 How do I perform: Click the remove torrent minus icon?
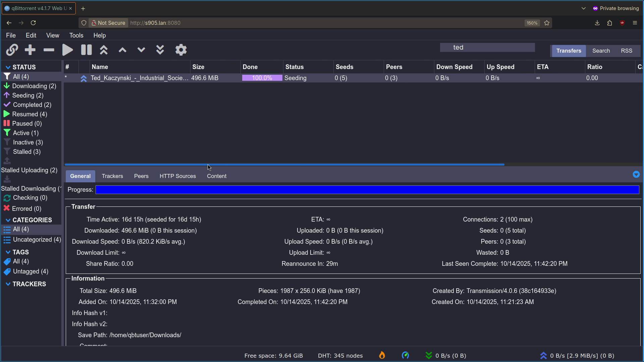pyautogui.click(x=49, y=50)
